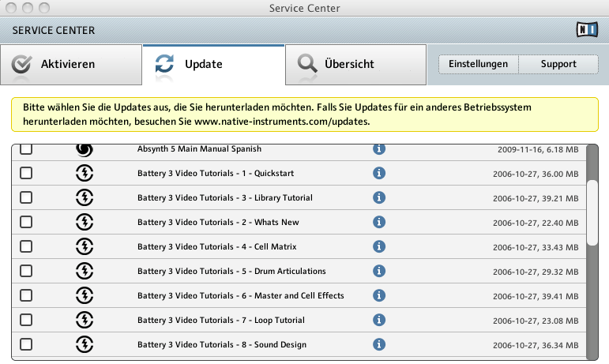The width and height of the screenshot is (609, 364).
Task: Tick the Whats New checkbox
Action: (26, 222)
